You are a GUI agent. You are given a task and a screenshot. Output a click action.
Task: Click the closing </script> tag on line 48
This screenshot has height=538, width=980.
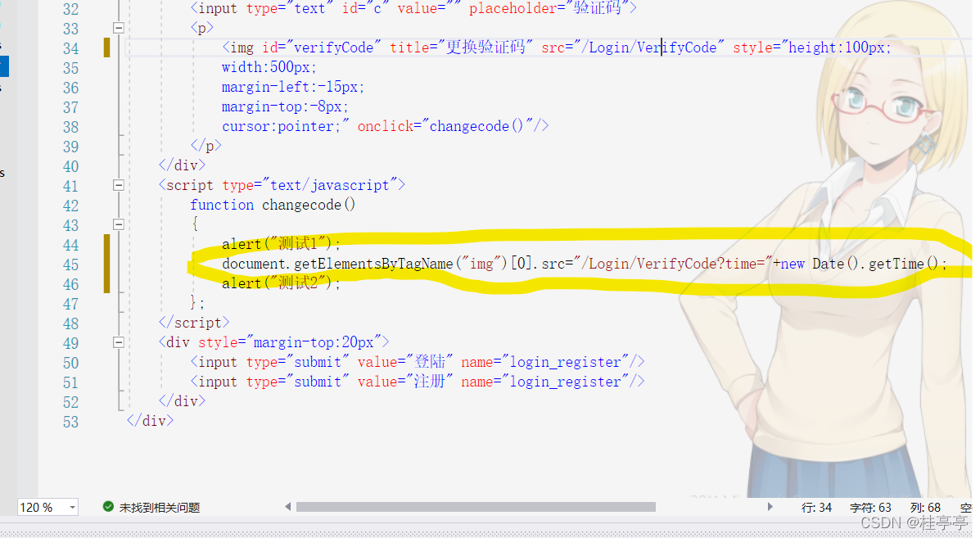pyautogui.click(x=194, y=323)
